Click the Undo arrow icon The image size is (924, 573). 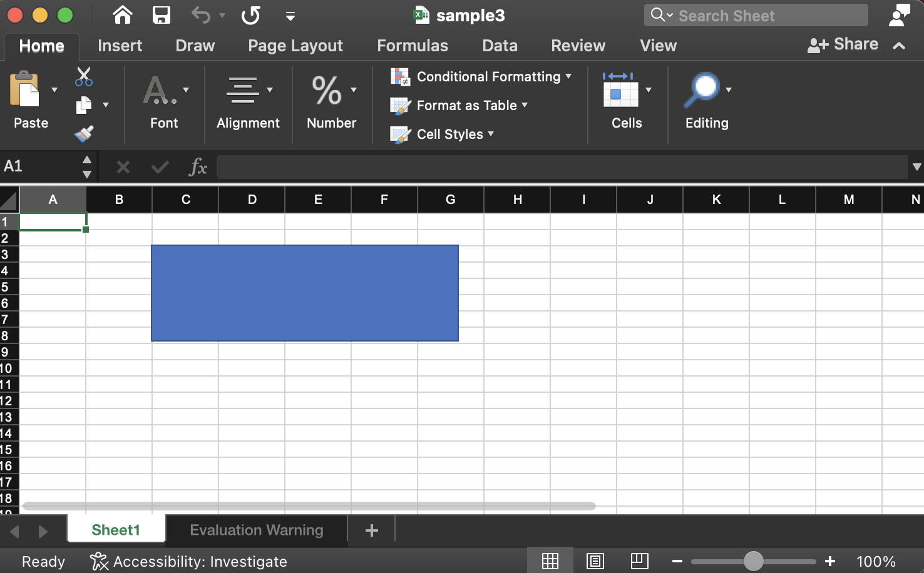click(201, 15)
